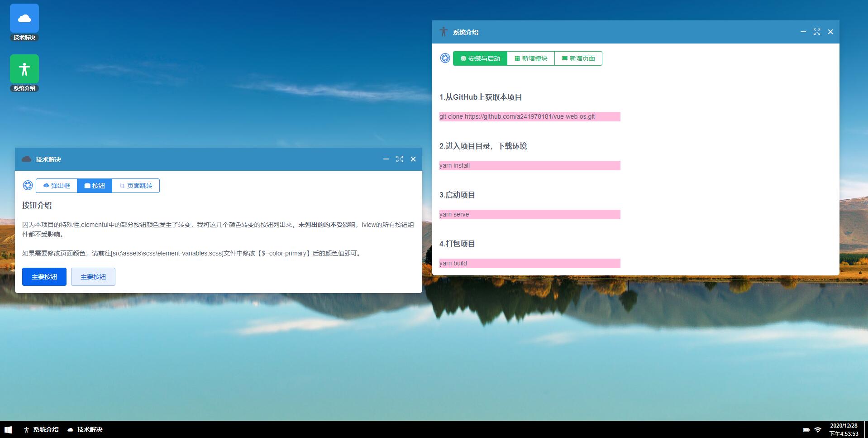Switch to the 新增页面 tab
This screenshot has width=868, height=438.
tap(578, 58)
